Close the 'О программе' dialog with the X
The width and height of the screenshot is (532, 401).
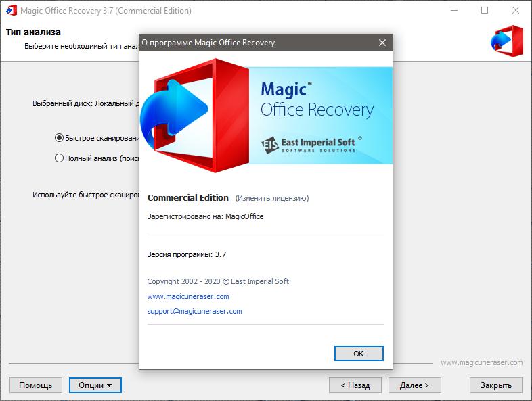[382, 43]
